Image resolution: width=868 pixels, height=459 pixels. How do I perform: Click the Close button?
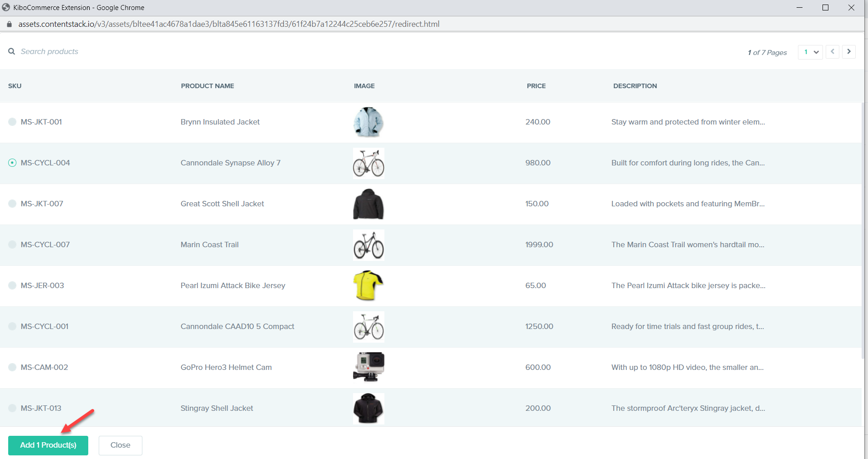(120, 445)
